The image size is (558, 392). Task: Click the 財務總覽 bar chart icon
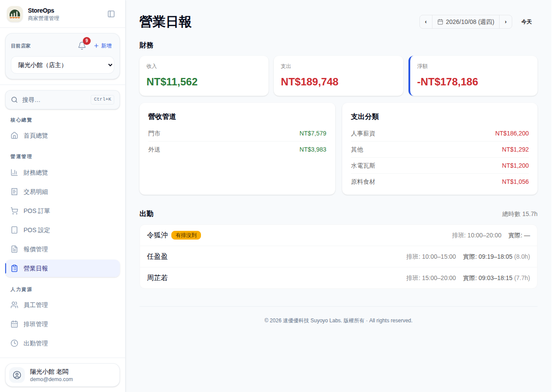click(x=14, y=172)
